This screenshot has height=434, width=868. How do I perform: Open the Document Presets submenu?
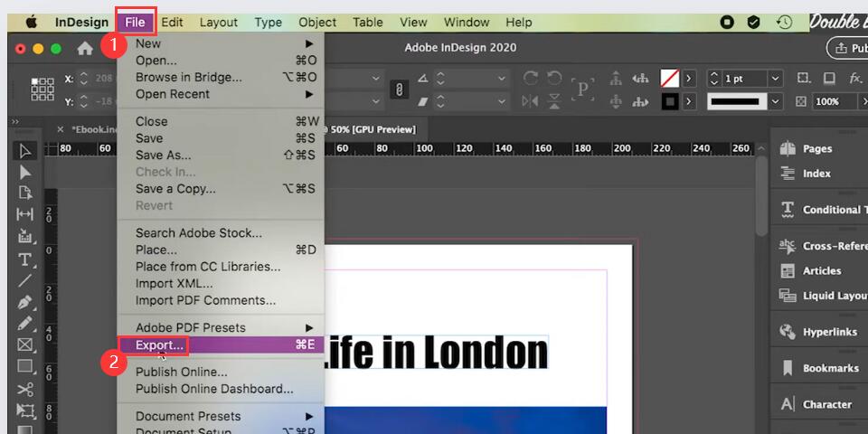click(221, 416)
